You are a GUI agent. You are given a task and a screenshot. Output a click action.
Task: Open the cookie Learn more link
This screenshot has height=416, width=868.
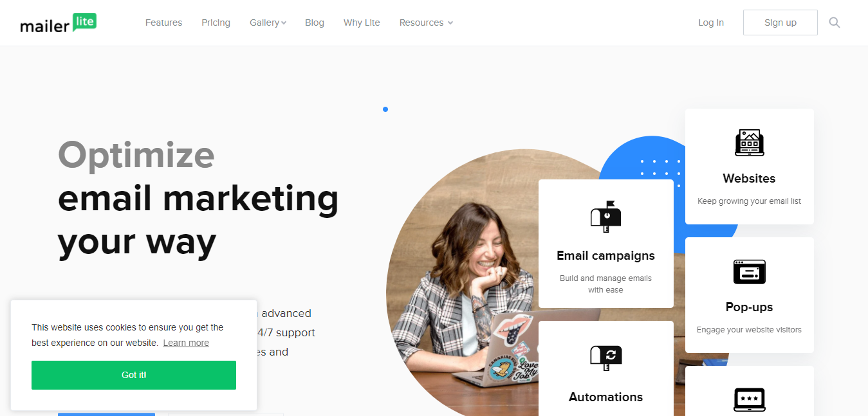click(x=186, y=343)
